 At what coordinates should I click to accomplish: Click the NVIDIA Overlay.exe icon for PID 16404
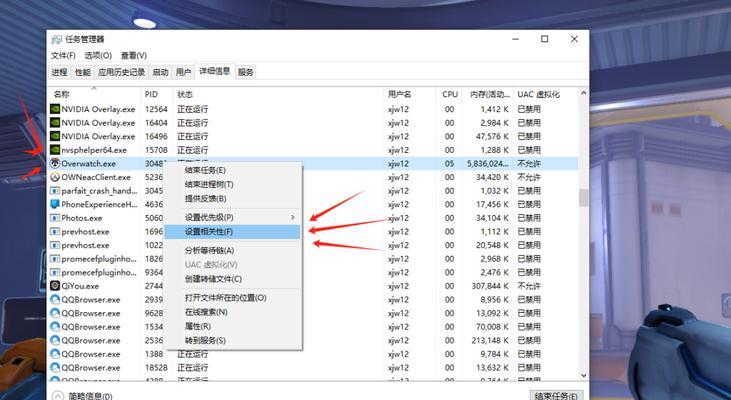click(55, 123)
